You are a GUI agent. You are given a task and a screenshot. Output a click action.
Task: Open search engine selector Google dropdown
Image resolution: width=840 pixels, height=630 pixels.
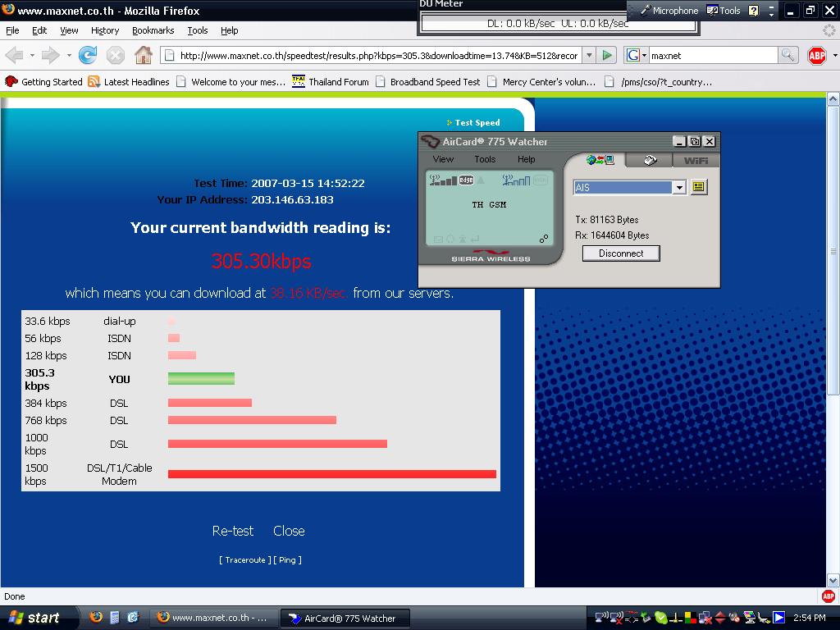tap(637, 55)
